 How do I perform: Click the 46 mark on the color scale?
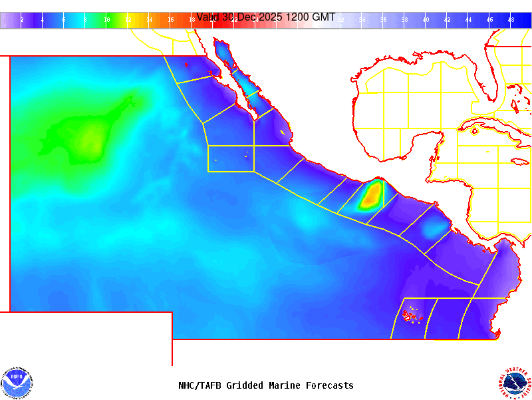point(489,20)
